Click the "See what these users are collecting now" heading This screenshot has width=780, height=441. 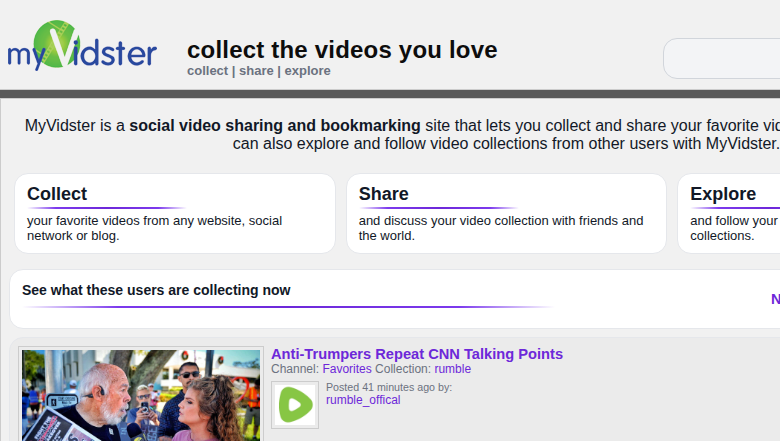coord(156,290)
